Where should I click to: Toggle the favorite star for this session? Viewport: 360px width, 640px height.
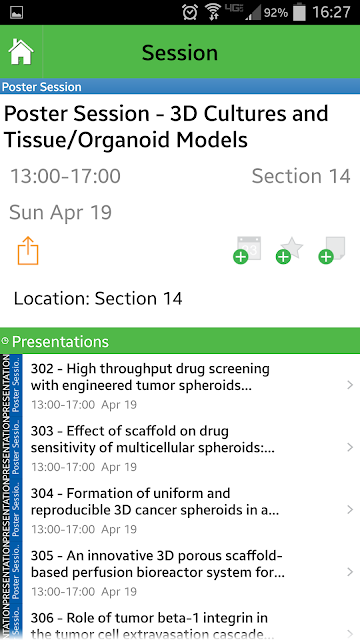(290, 250)
